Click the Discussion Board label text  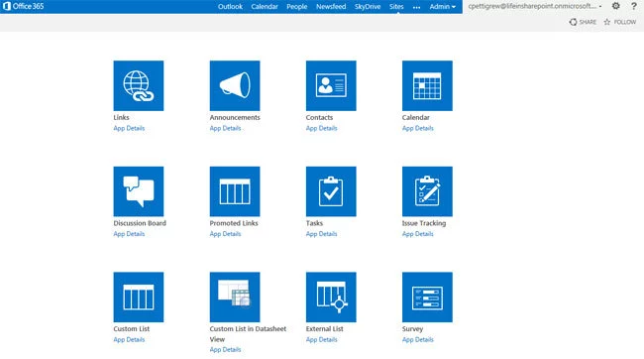pyautogui.click(x=140, y=223)
